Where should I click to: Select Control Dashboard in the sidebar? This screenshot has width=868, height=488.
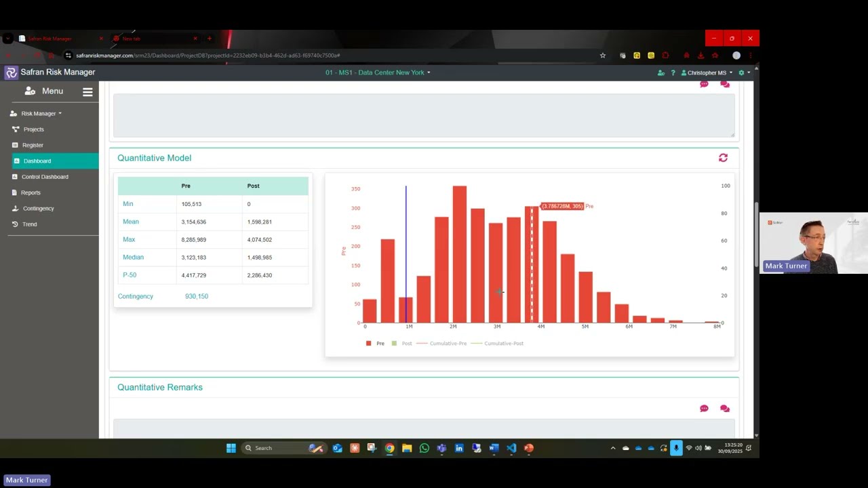click(x=45, y=177)
